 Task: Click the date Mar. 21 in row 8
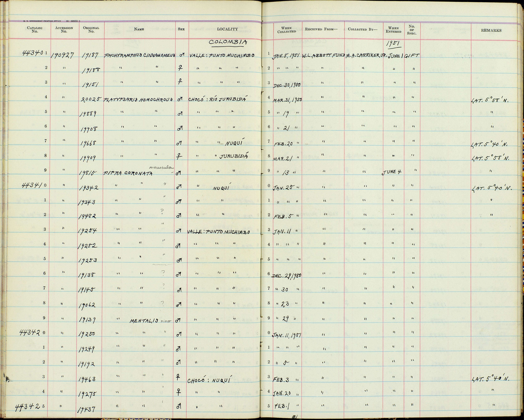(x=283, y=159)
